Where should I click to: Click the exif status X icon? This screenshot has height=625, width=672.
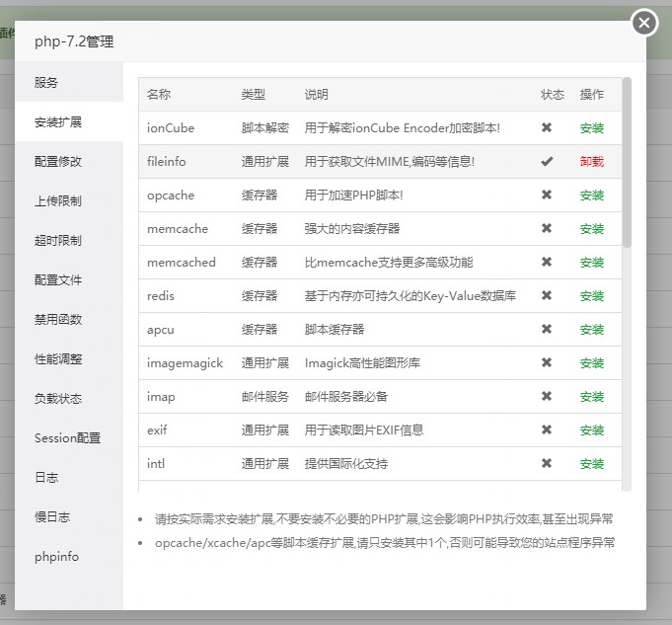coord(547,430)
